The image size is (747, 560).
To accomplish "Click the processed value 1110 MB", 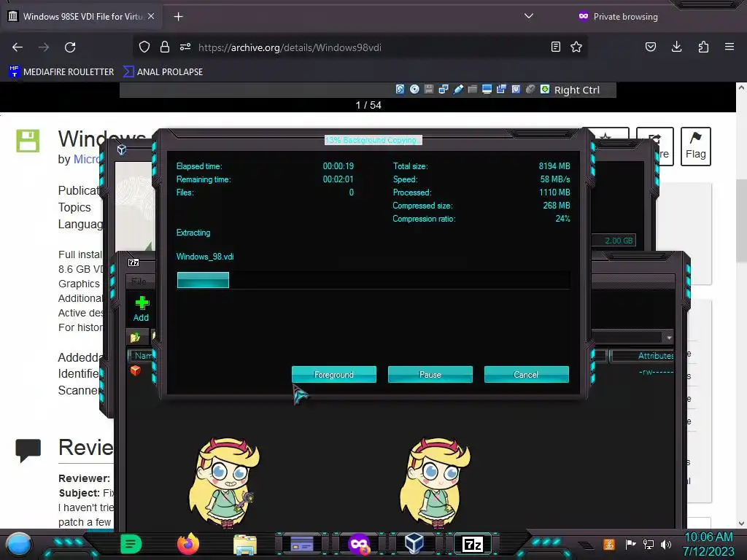I will [x=554, y=192].
